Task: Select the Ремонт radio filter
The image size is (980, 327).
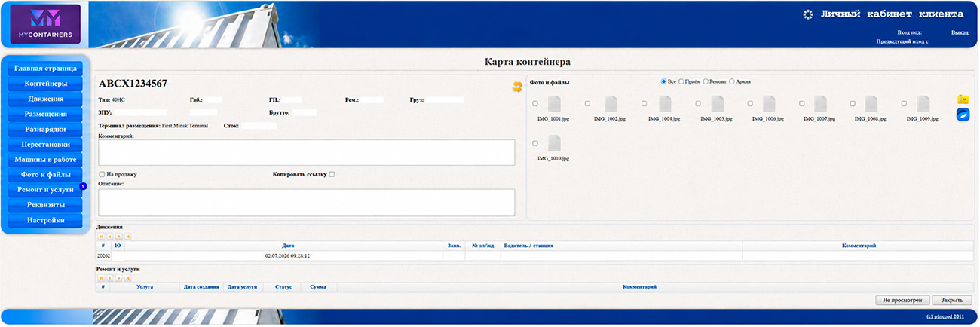Action: point(706,81)
